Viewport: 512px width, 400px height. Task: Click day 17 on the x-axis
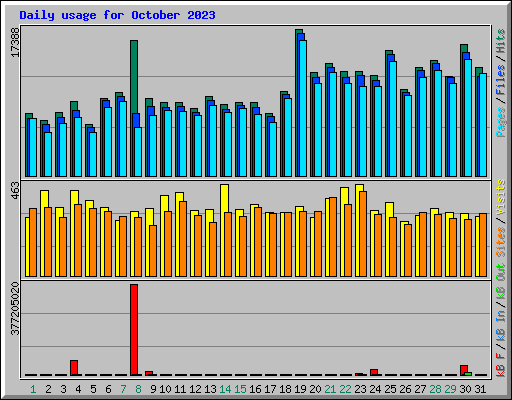click(x=270, y=389)
